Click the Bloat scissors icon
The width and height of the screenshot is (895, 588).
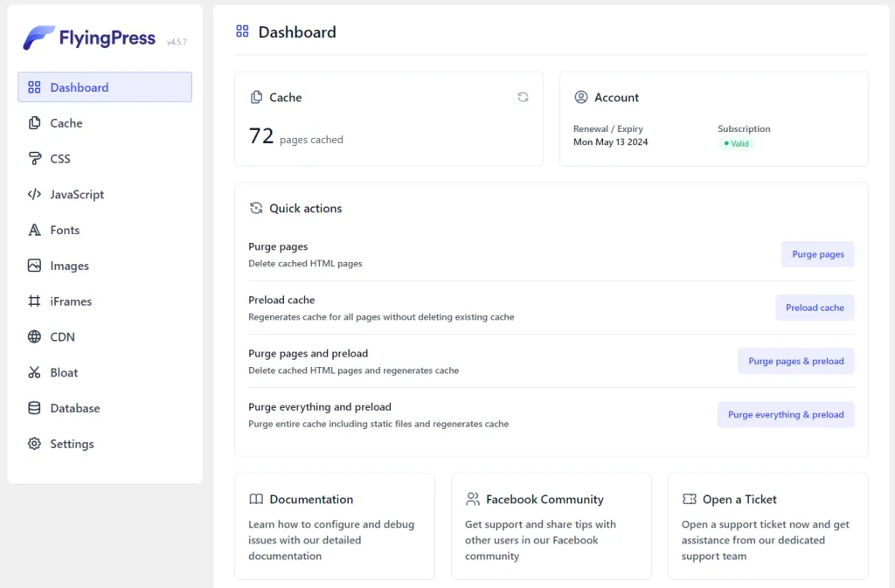pyautogui.click(x=34, y=373)
